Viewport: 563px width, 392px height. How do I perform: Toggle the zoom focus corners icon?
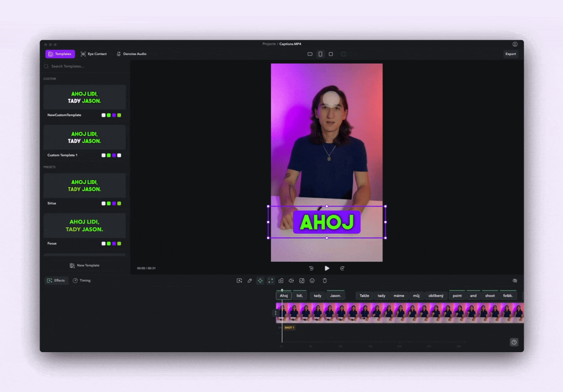(271, 281)
